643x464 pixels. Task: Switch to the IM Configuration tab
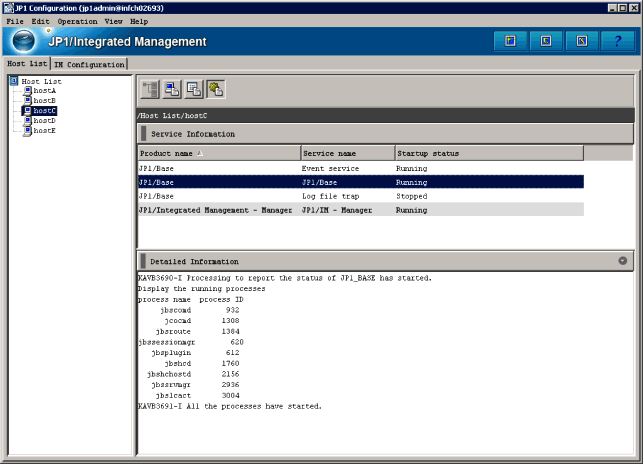[x=89, y=64]
